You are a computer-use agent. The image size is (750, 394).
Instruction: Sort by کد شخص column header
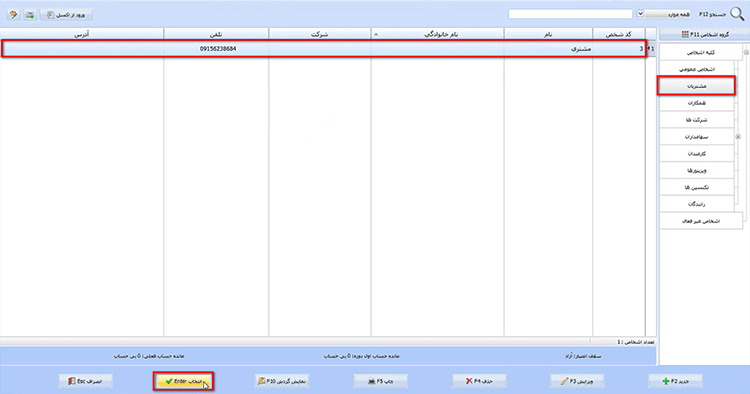[618, 34]
